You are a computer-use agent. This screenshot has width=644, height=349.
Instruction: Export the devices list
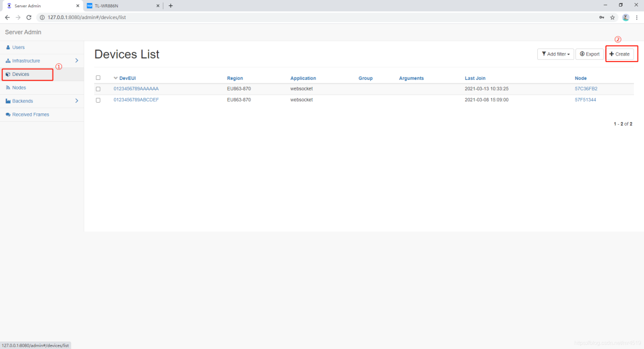[x=589, y=54]
